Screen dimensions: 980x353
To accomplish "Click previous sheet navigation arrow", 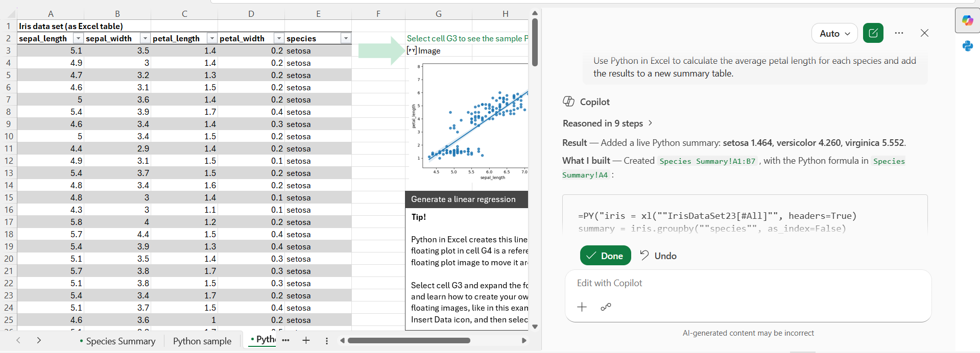I will coord(18,340).
